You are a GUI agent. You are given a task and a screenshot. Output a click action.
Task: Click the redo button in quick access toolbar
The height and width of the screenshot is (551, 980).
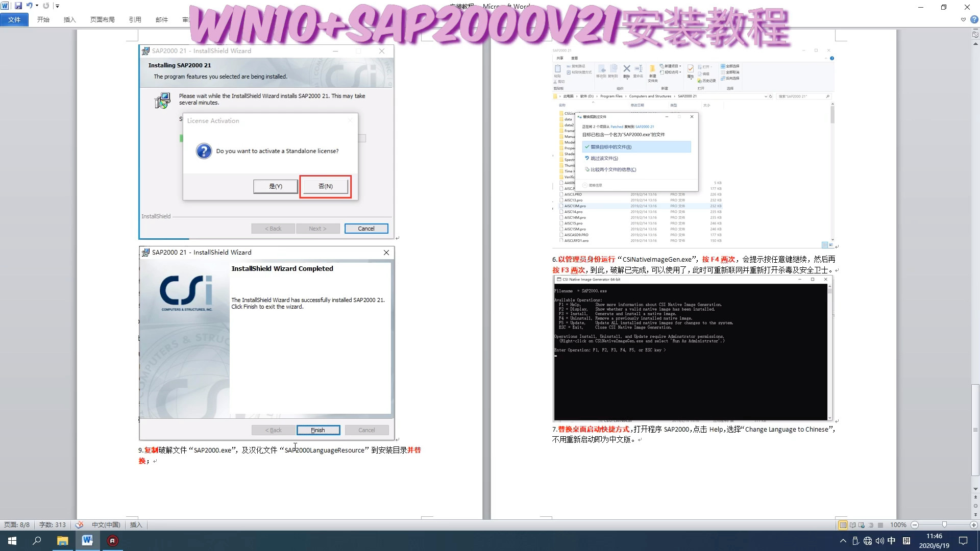46,6
